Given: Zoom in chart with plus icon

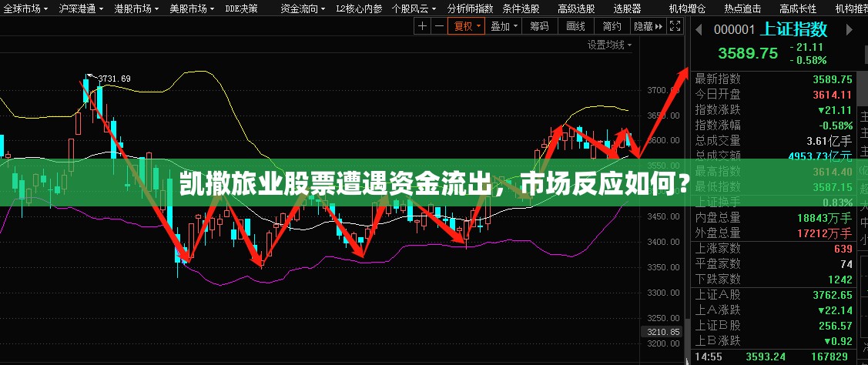Looking at the screenshot, I should [422, 26].
